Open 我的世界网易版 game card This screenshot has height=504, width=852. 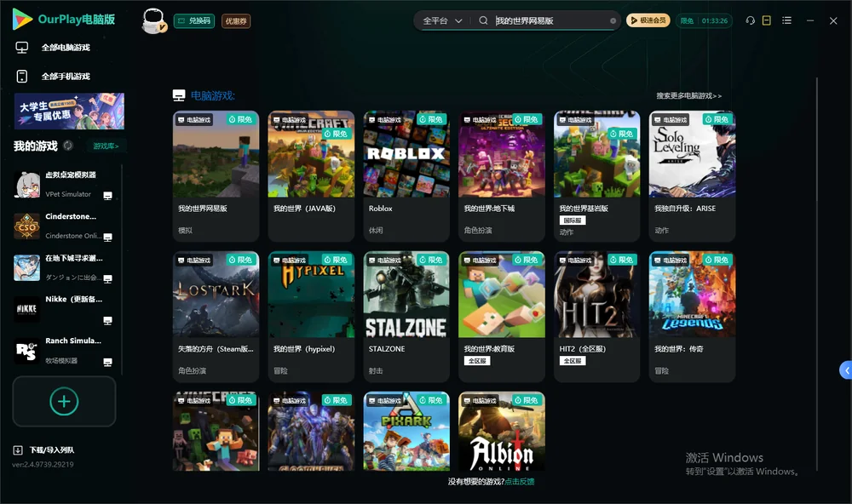[x=216, y=176]
